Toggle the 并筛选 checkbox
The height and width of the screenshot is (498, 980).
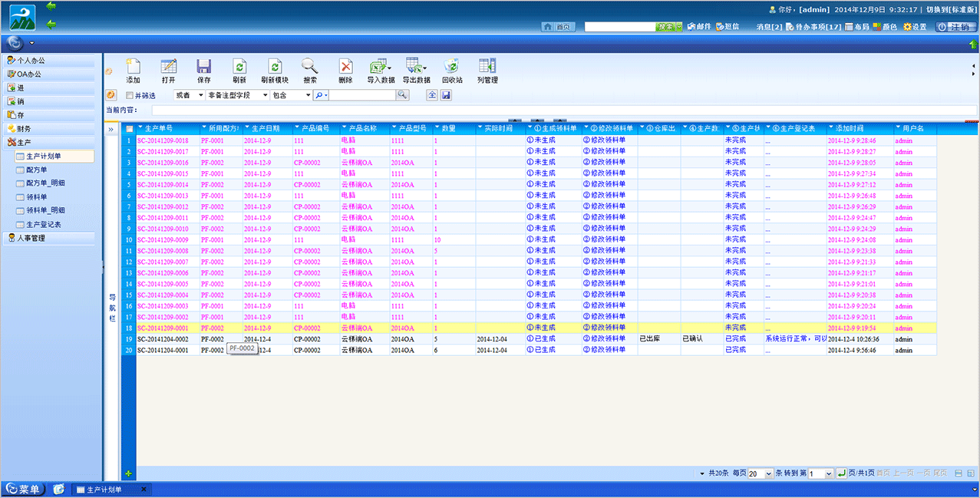click(x=130, y=96)
